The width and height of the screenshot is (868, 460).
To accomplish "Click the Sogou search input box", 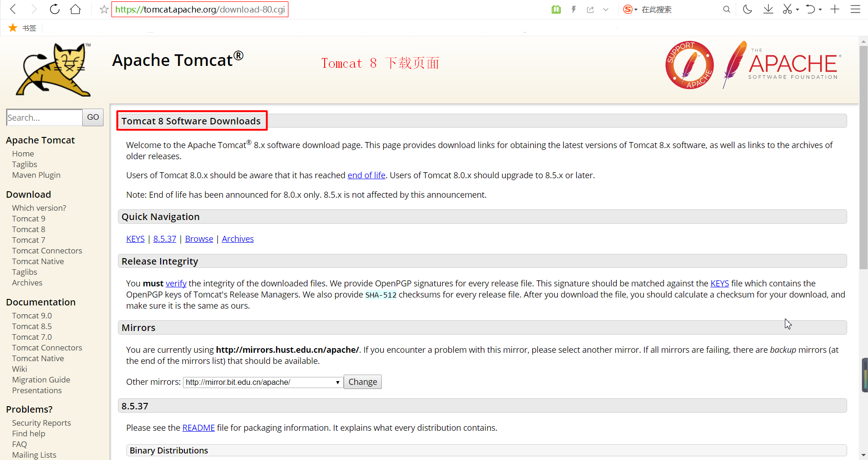I will click(680, 9).
